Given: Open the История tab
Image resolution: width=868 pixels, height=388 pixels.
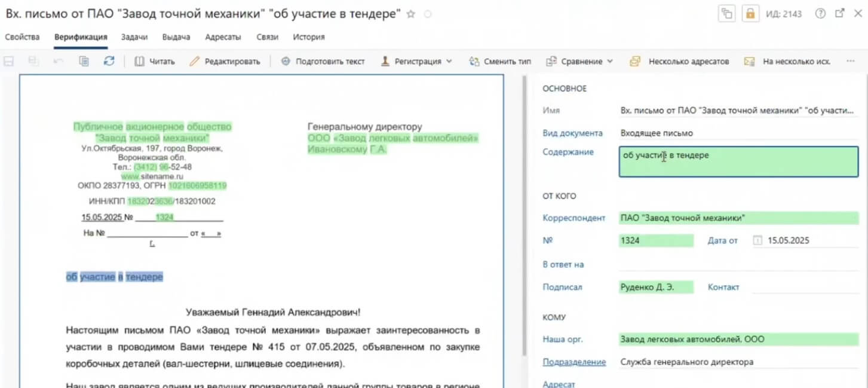Looking at the screenshot, I should click(308, 37).
